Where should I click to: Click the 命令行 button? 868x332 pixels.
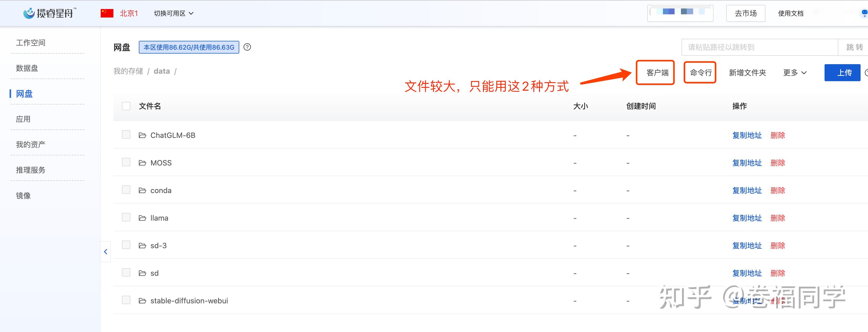[x=700, y=73]
